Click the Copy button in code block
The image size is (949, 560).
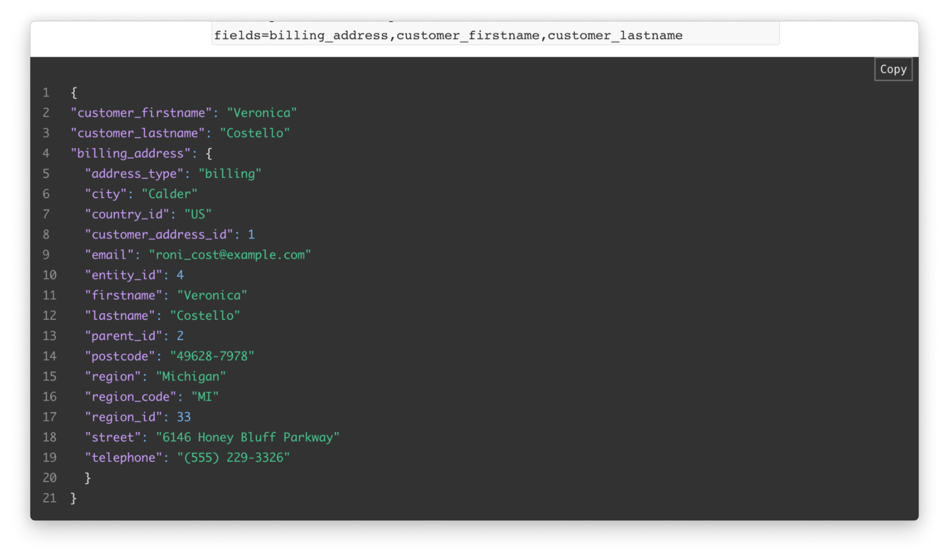click(x=893, y=69)
